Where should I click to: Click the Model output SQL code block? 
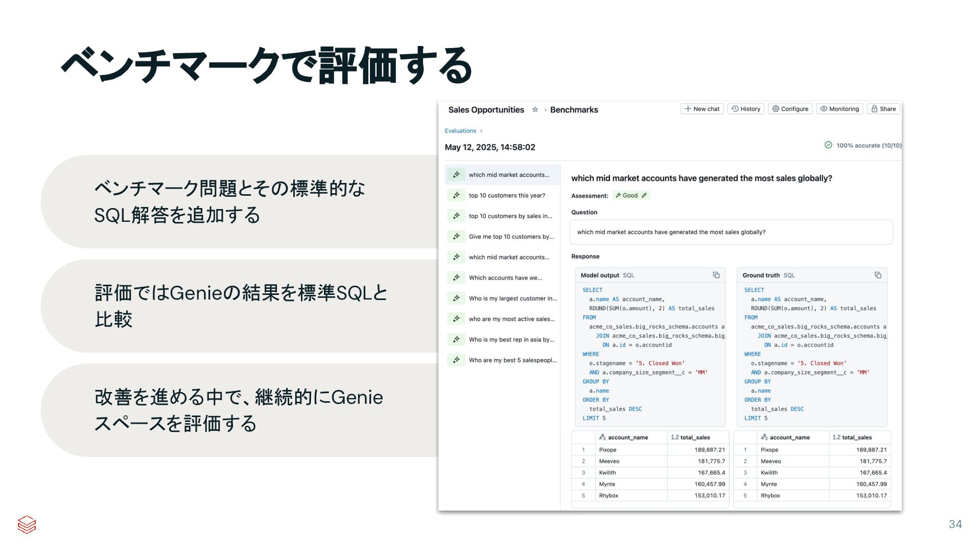650,354
